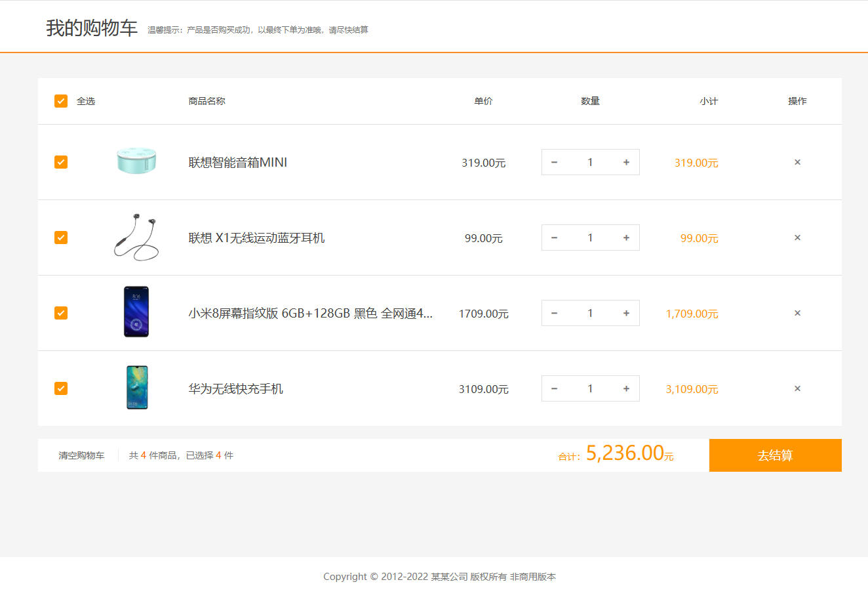Remove 联想 X1无线运动蓝牙耳机 from the cart

click(x=797, y=238)
